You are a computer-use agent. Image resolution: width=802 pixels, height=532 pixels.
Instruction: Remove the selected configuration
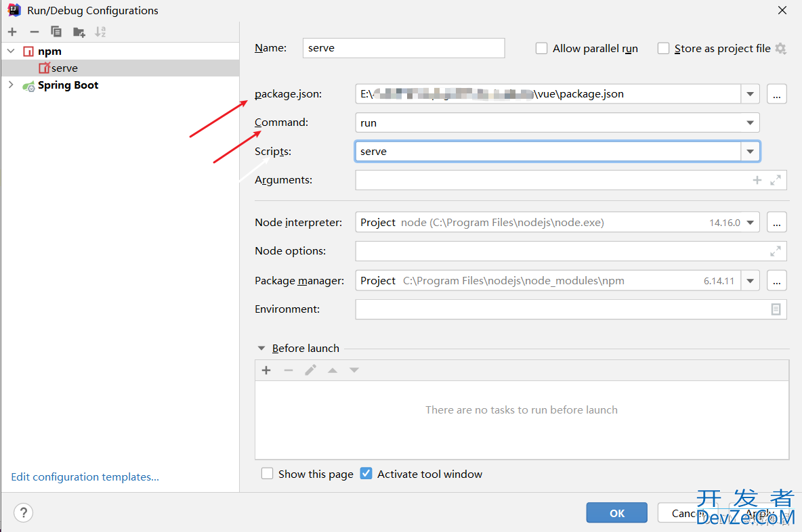pyautogui.click(x=35, y=32)
